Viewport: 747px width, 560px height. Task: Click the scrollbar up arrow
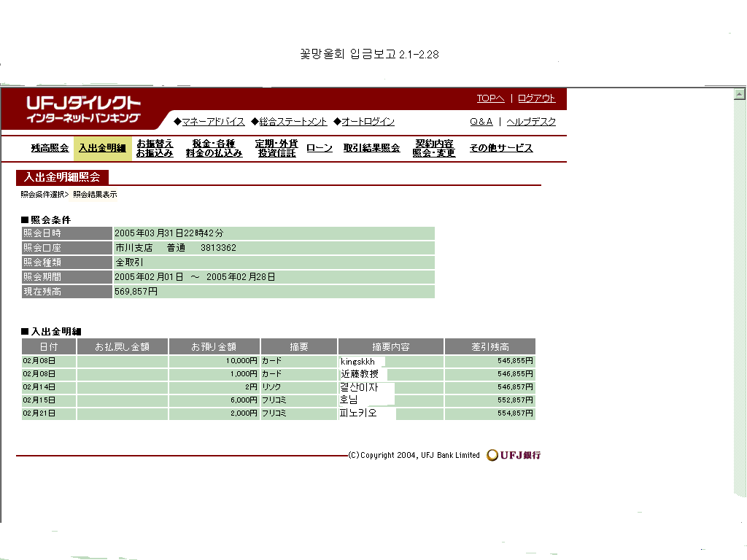coord(739,94)
